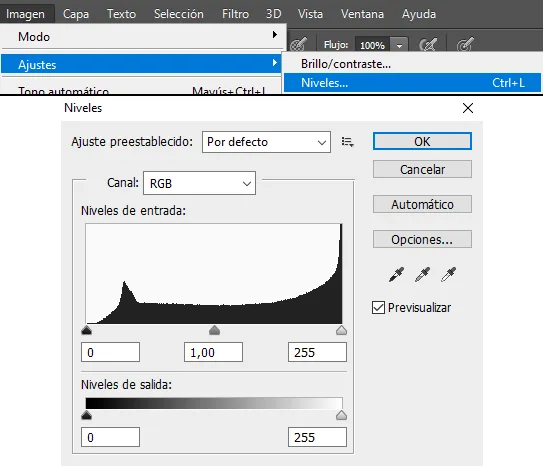
Task: Click the output shadow value field
Action: click(x=110, y=437)
